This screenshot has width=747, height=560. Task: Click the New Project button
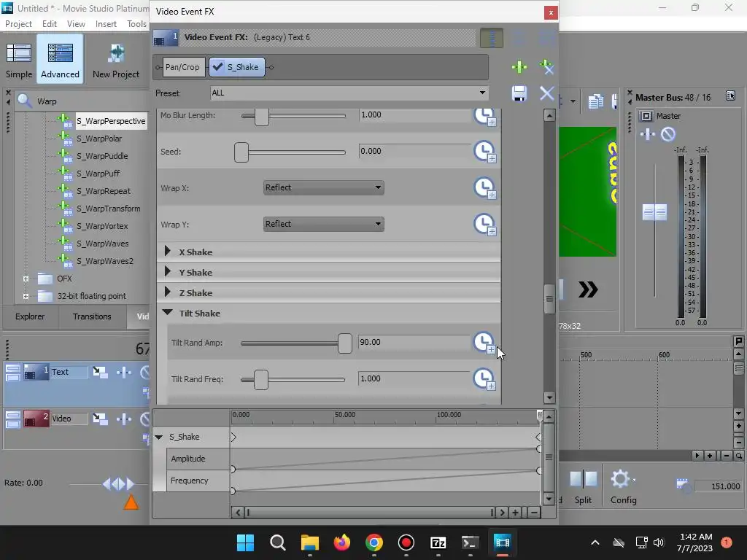pyautogui.click(x=116, y=59)
